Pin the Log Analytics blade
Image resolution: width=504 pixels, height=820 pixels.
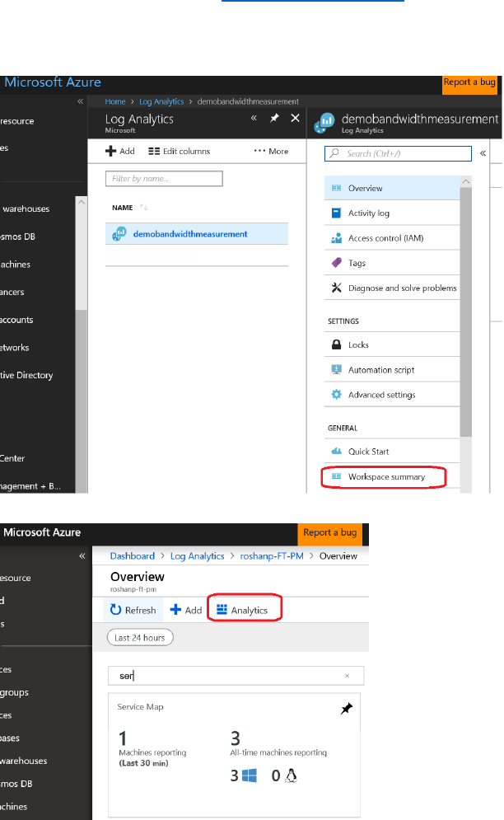point(275,119)
